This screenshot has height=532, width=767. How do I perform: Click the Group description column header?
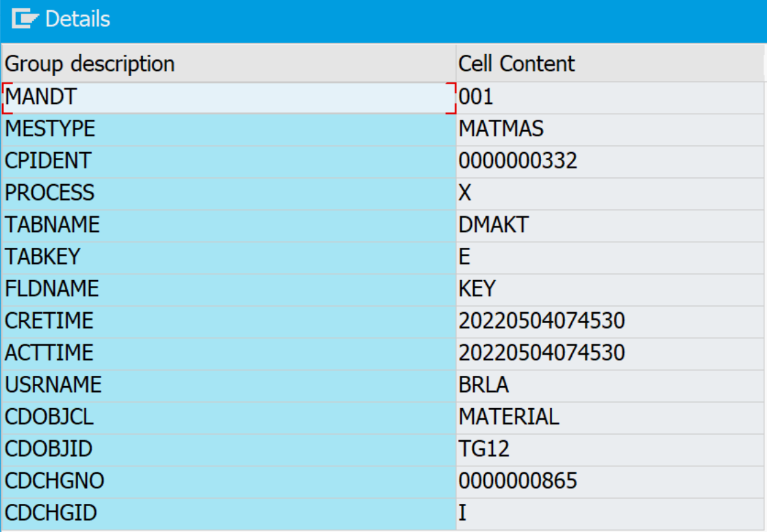point(90,64)
